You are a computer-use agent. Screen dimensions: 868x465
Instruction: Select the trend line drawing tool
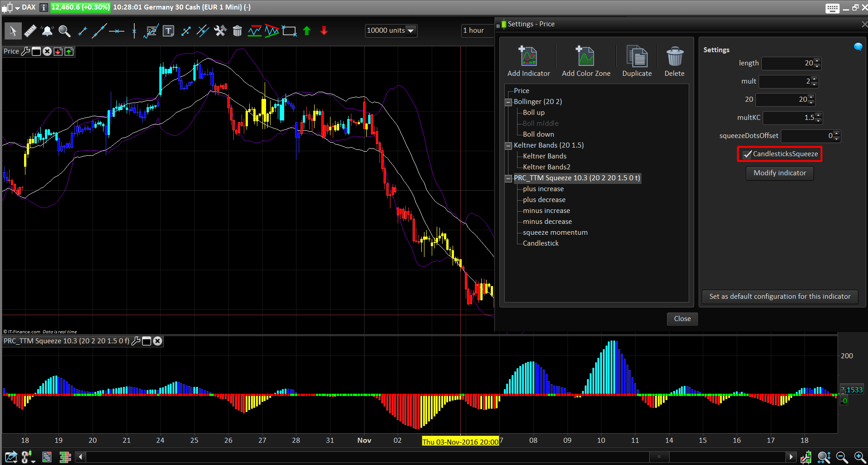coord(99,31)
